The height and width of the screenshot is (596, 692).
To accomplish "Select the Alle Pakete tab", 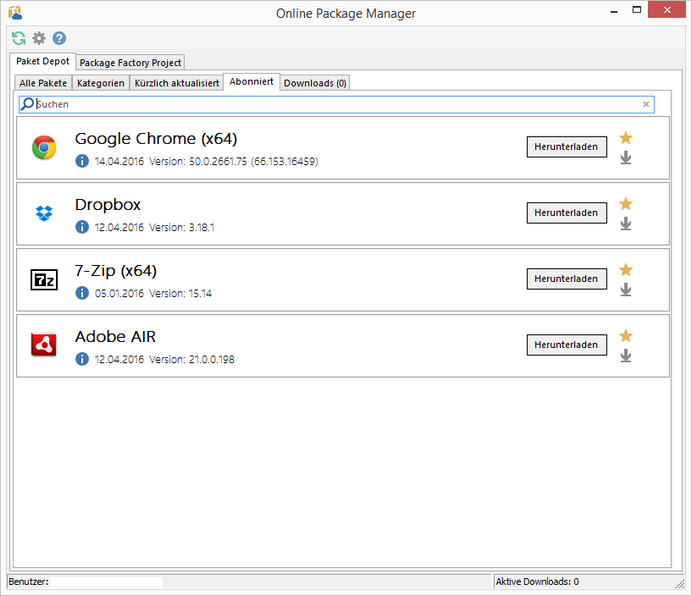I will (43, 83).
